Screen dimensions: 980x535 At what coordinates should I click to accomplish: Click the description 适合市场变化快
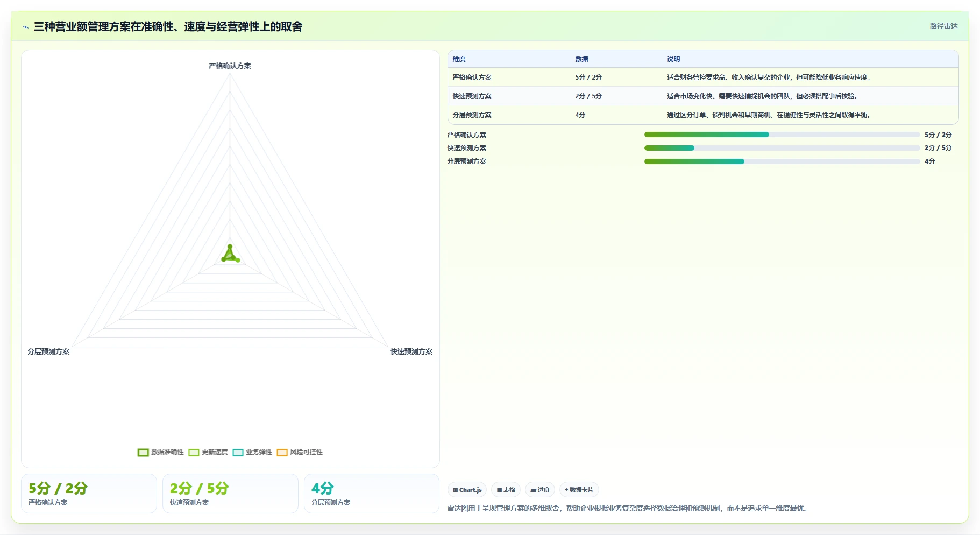click(x=762, y=96)
